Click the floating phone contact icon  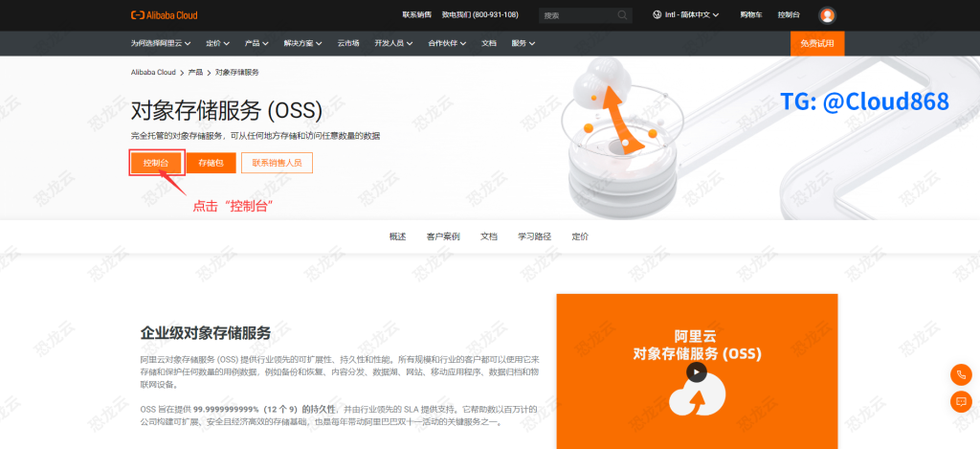(x=961, y=374)
